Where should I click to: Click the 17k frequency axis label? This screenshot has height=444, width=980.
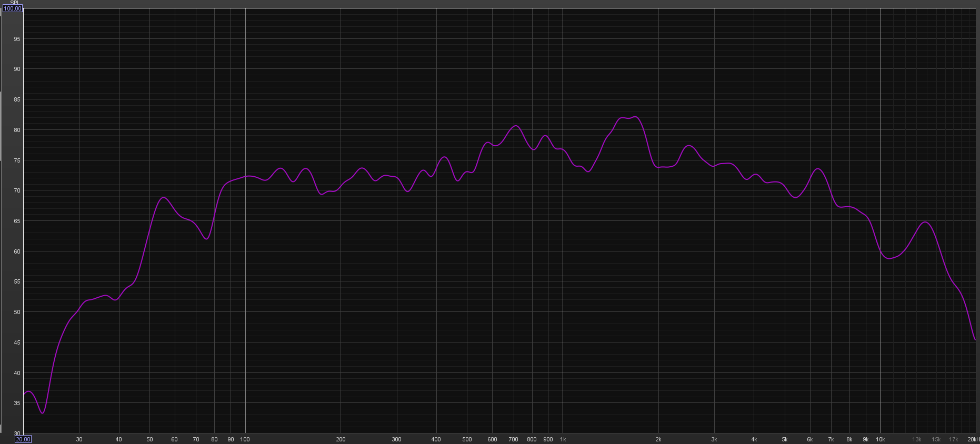(953, 439)
